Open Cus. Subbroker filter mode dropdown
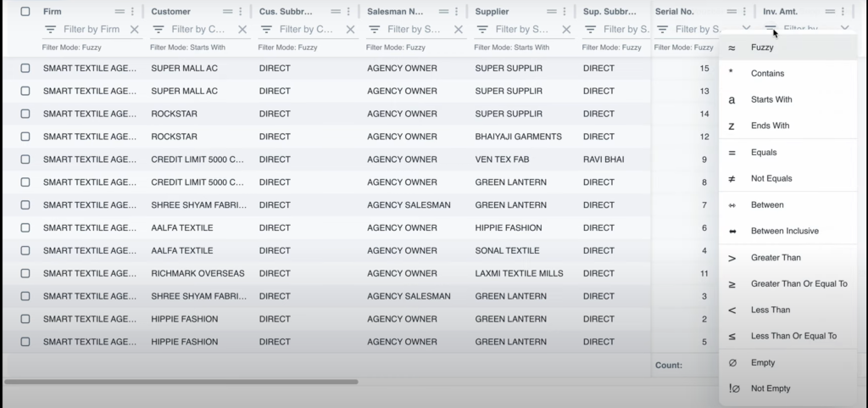Screen dimensions: 868x408 coord(266,30)
